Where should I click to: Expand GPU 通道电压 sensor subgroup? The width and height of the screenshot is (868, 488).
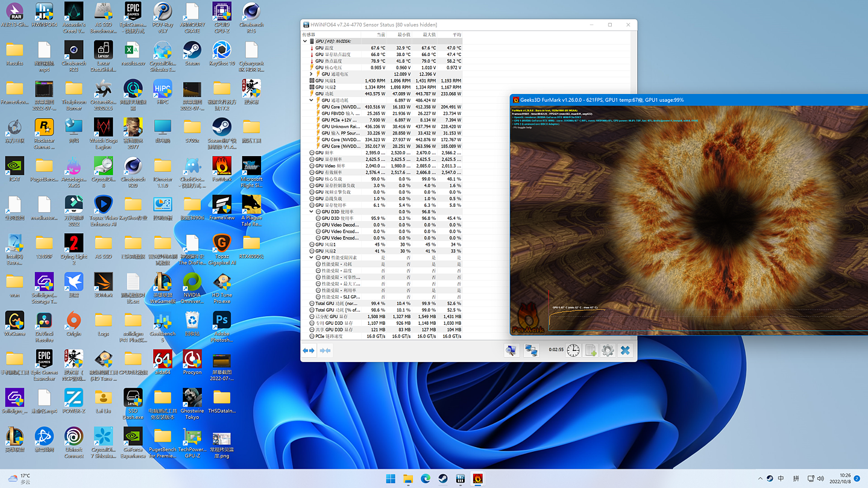(311, 74)
